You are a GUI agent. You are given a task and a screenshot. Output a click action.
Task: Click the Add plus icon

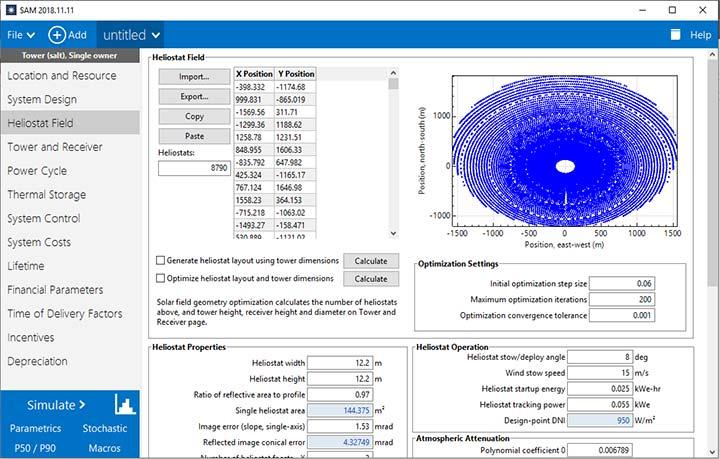point(57,35)
